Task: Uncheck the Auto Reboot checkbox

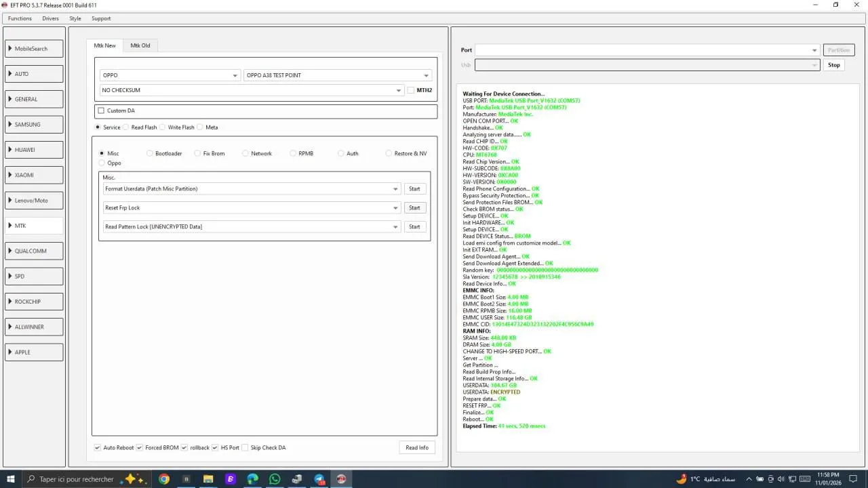Action: click(x=98, y=448)
